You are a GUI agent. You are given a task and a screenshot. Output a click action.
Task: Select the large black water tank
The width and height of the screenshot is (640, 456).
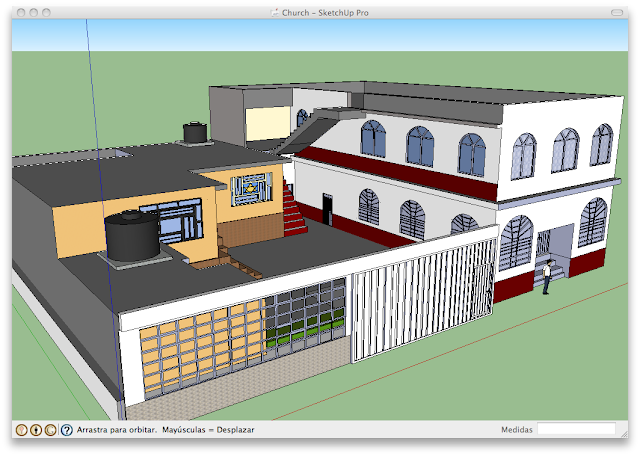(131, 236)
